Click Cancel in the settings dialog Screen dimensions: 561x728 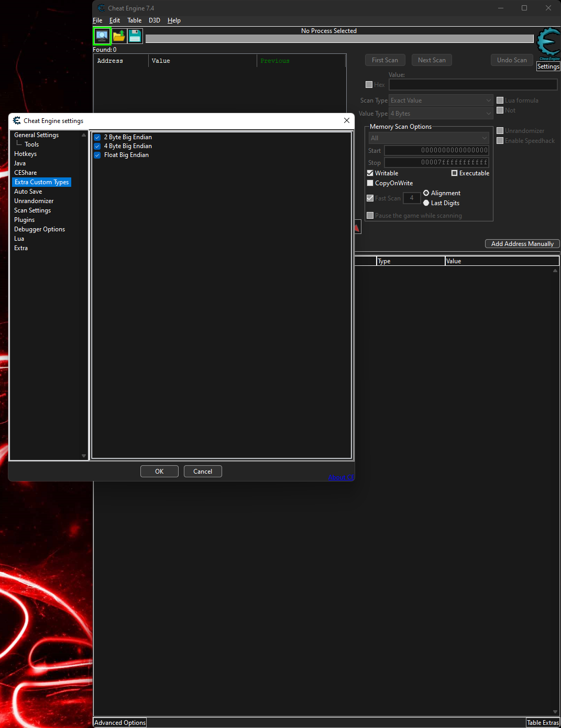click(203, 472)
